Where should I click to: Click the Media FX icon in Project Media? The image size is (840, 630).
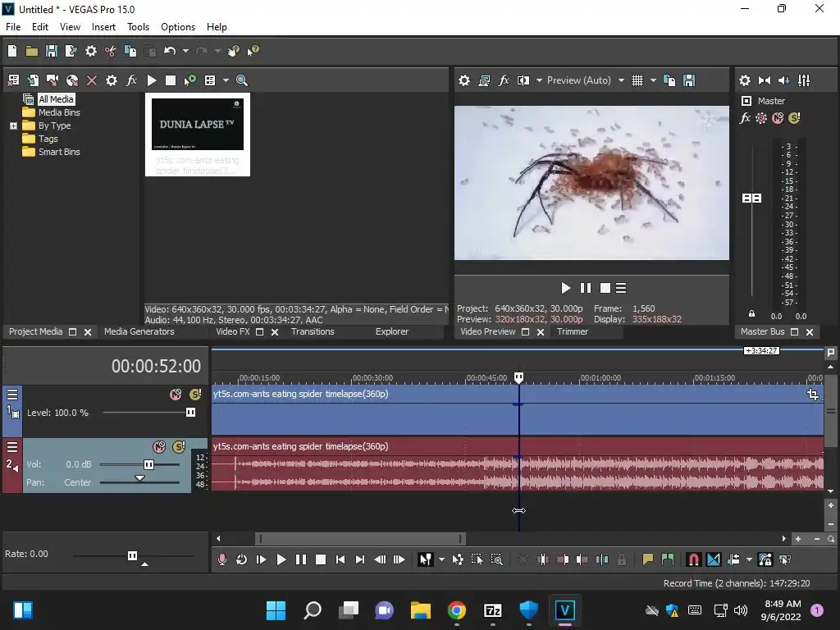click(x=131, y=80)
